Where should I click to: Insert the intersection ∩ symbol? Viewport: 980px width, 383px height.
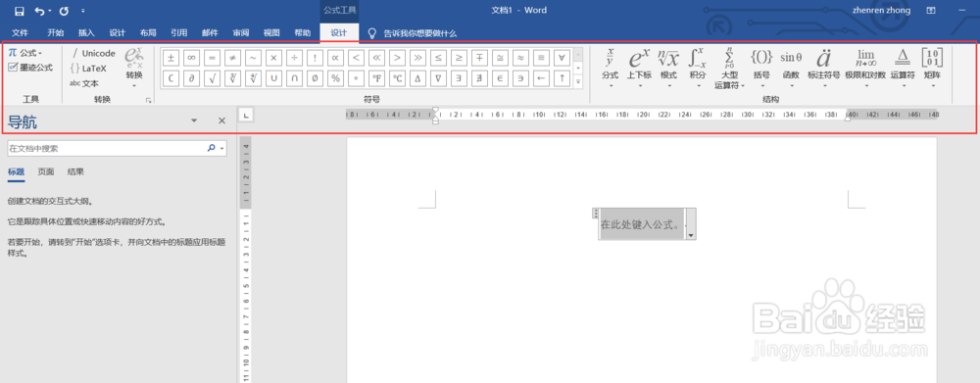click(294, 78)
